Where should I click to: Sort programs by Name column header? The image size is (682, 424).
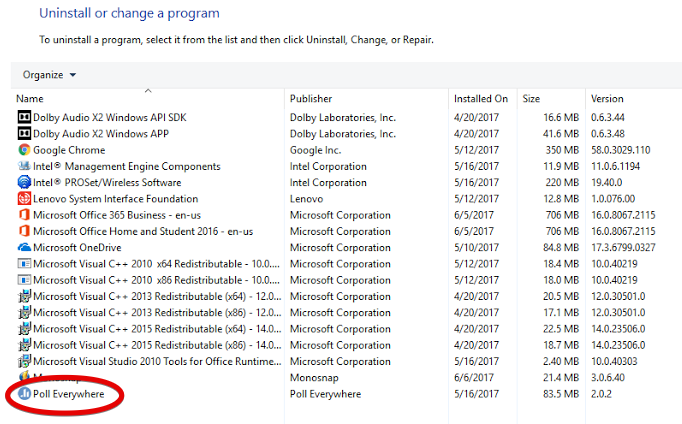(30, 99)
